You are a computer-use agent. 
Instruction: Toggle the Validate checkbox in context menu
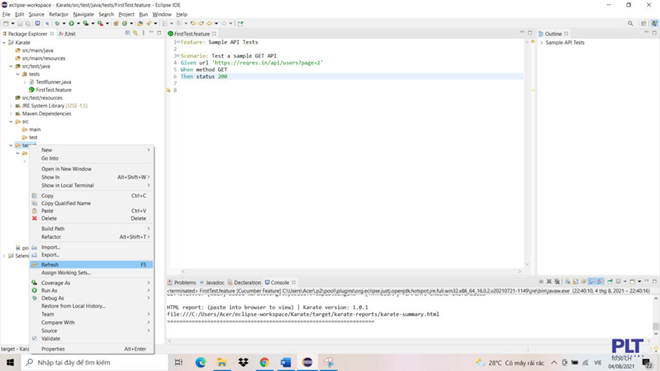35,339
